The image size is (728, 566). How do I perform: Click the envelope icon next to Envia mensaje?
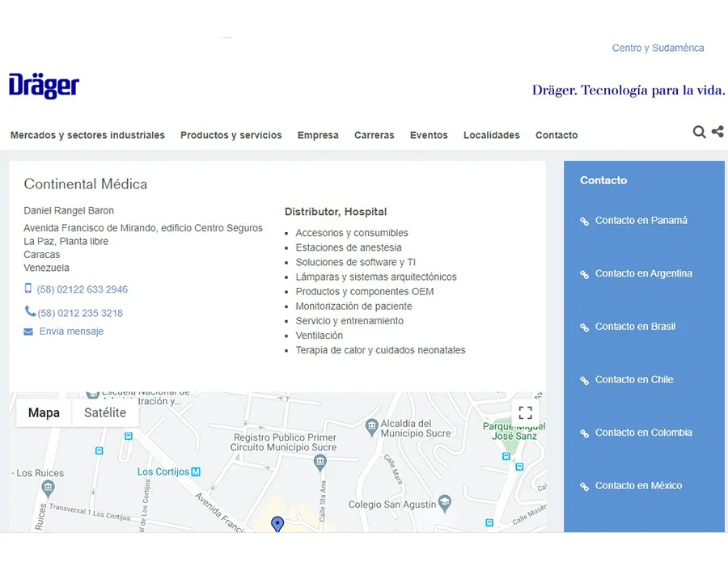(28, 332)
